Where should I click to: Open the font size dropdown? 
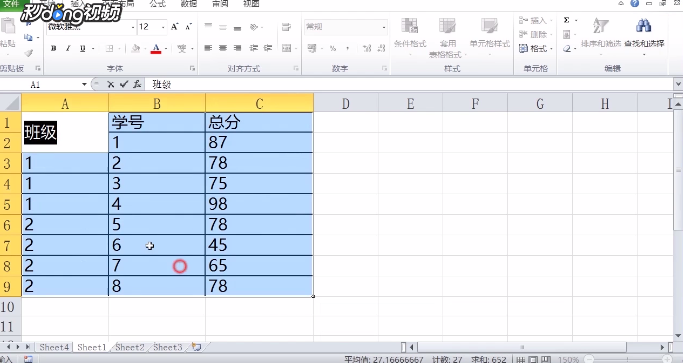163,27
